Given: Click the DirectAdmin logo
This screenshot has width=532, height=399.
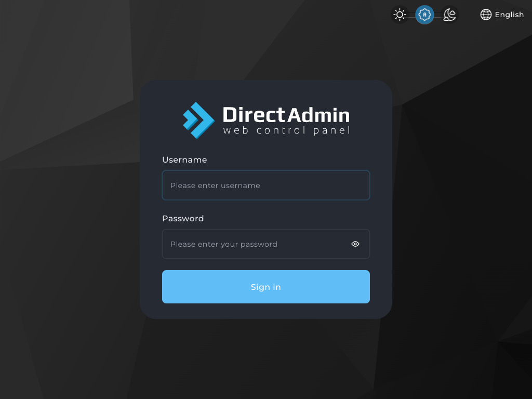Looking at the screenshot, I should [x=266, y=120].
